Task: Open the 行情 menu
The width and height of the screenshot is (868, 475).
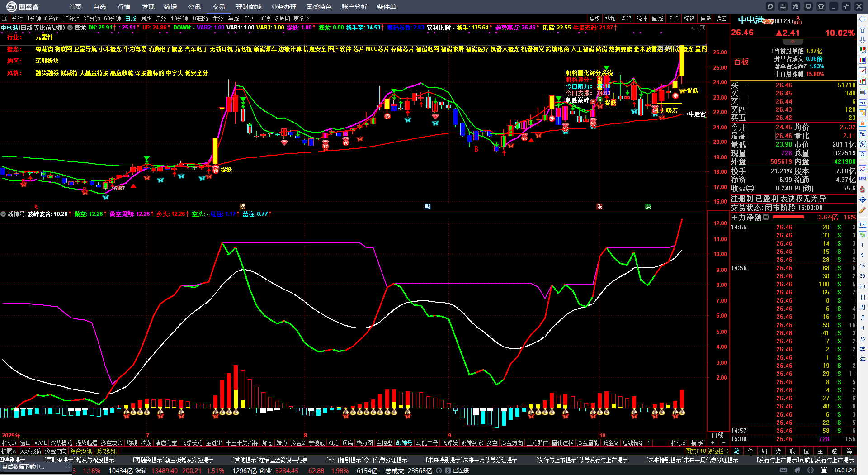Action: [124, 7]
